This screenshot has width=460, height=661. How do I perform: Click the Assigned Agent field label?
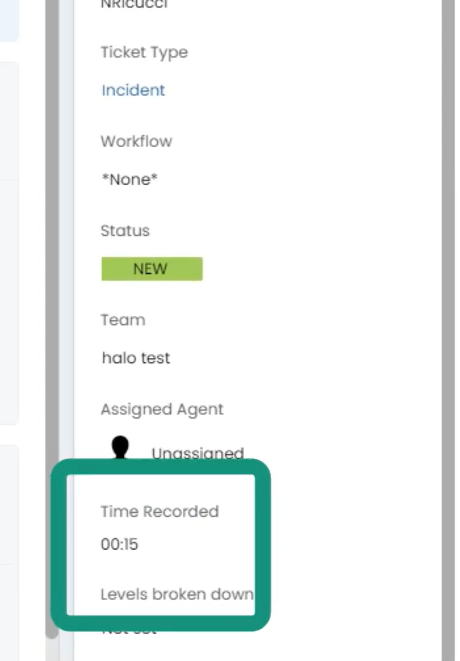pyautogui.click(x=162, y=409)
